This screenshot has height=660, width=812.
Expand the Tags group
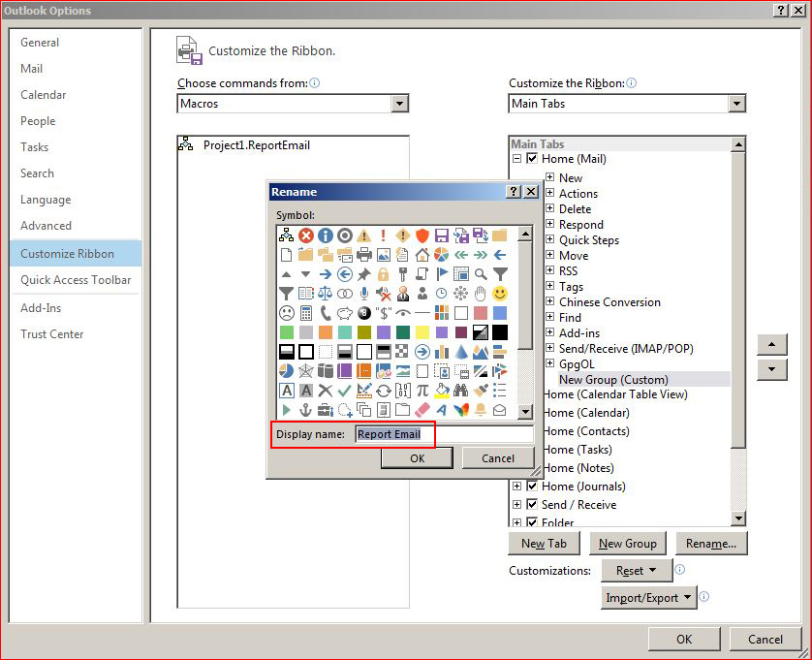point(550,286)
